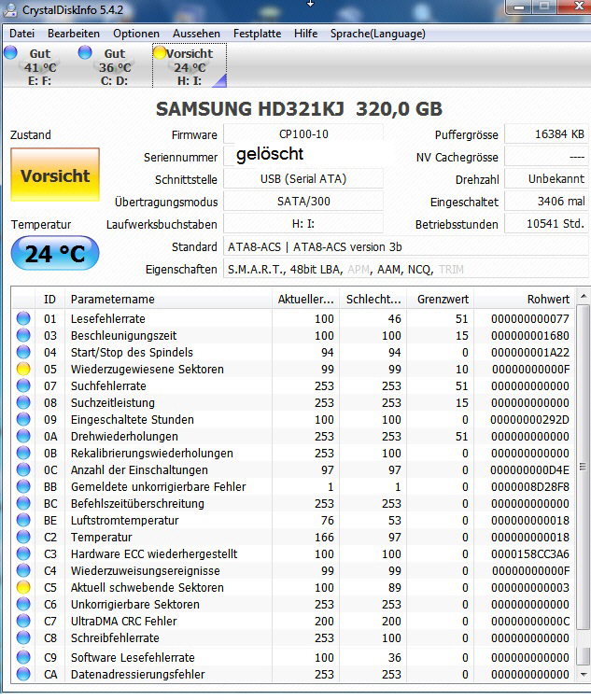The width and height of the screenshot is (591, 700).
Task: Click the yellow status orb of H: I: disk
Action: (160, 52)
